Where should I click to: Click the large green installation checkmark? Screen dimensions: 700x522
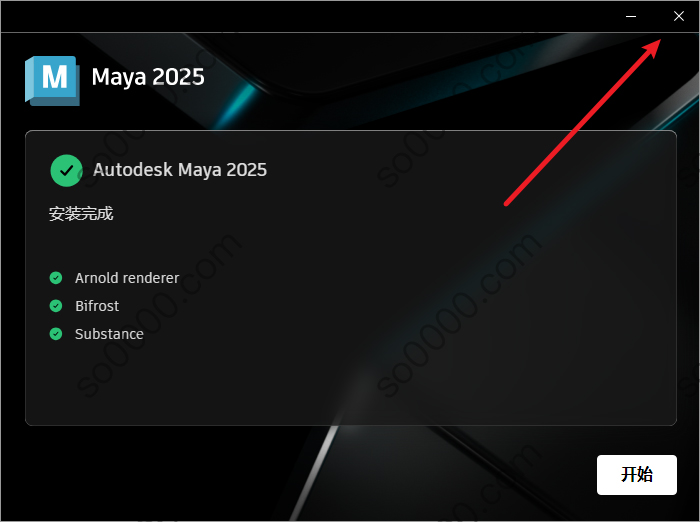click(67, 171)
